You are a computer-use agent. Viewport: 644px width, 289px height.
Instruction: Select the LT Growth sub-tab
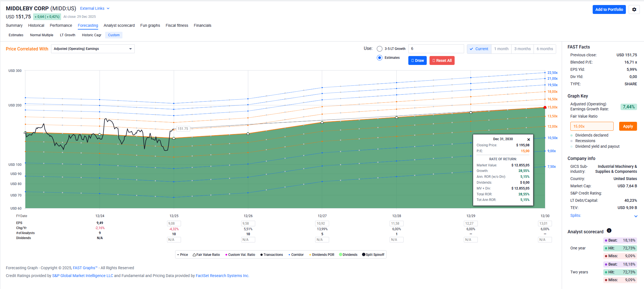click(67, 35)
